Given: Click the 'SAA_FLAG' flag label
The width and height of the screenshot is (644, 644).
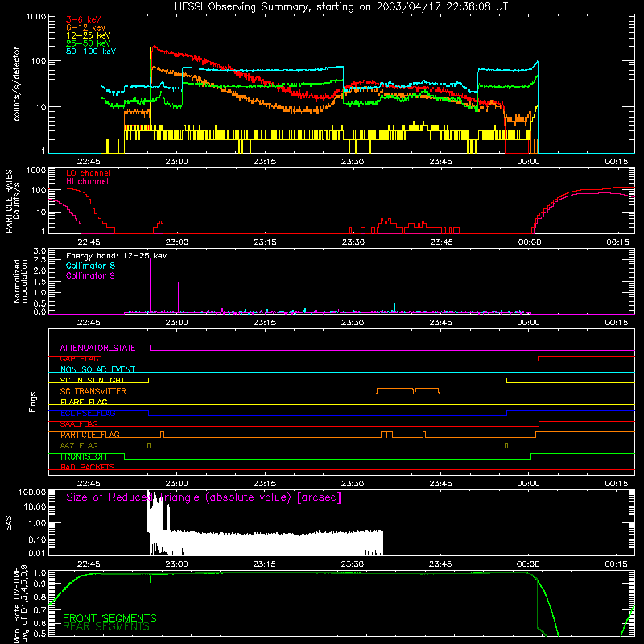Looking at the screenshot, I should tap(79, 424).
